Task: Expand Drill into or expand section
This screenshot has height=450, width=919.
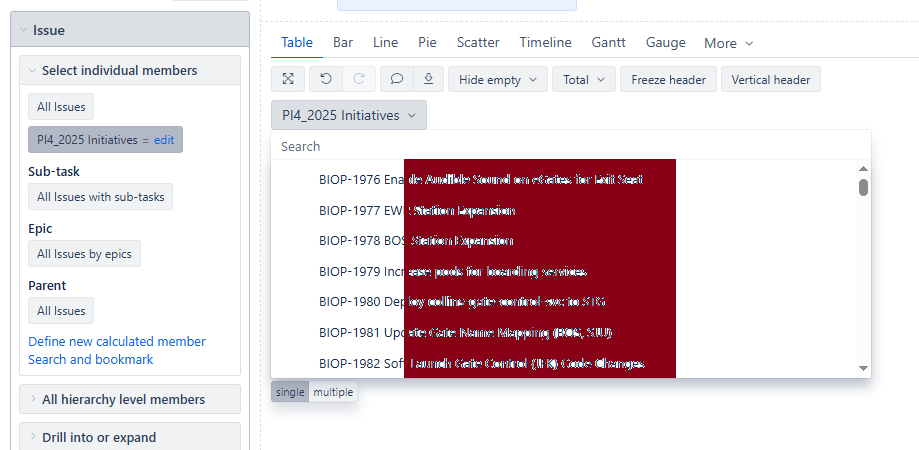Action: pos(130,437)
